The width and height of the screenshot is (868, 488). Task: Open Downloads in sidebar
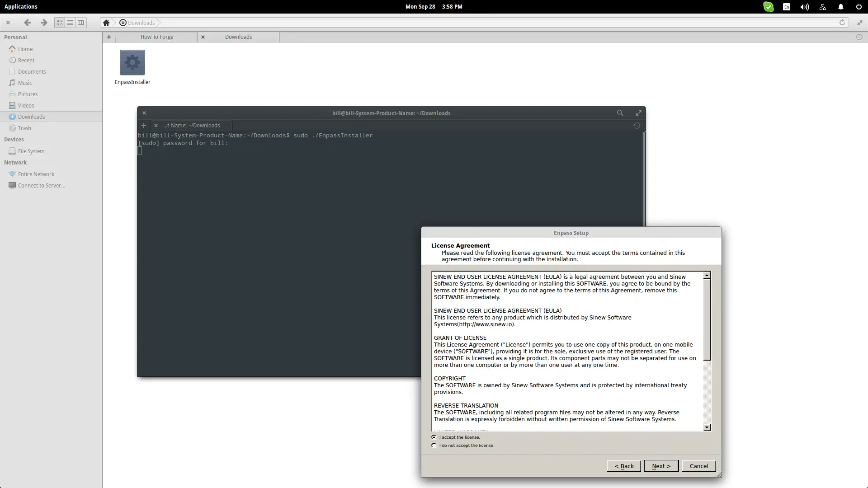click(51, 117)
